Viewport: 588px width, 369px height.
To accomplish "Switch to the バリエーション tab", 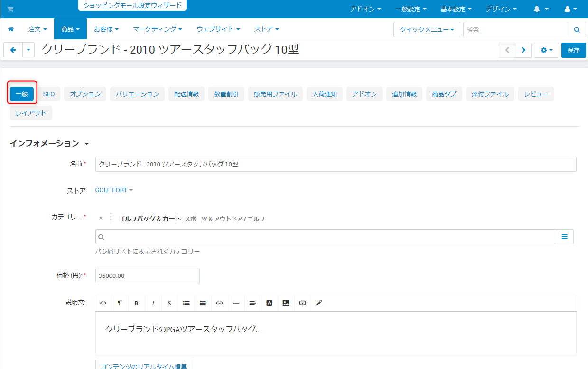I will (x=138, y=94).
